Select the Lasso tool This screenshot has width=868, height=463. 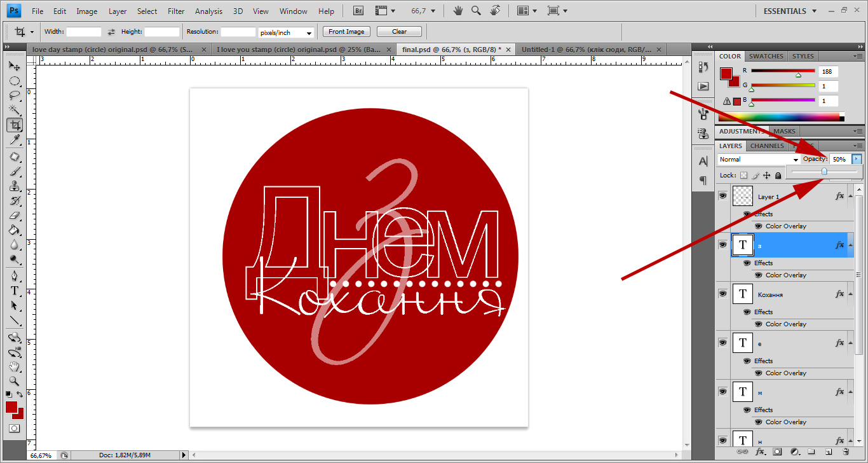click(x=15, y=95)
